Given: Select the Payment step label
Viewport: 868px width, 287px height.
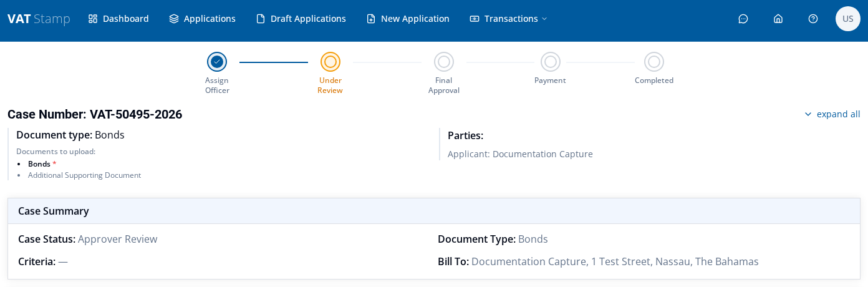Looking at the screenshot, I should 550,80.
